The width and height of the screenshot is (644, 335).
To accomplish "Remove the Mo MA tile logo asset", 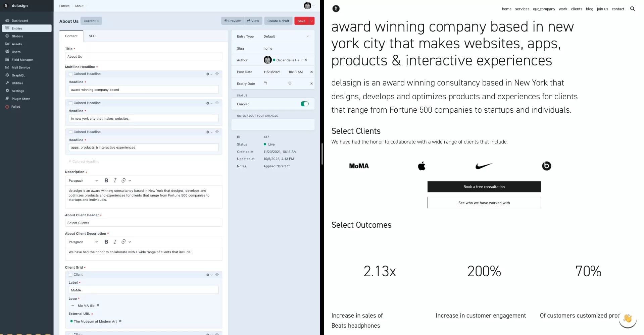I will pos(98,305).
